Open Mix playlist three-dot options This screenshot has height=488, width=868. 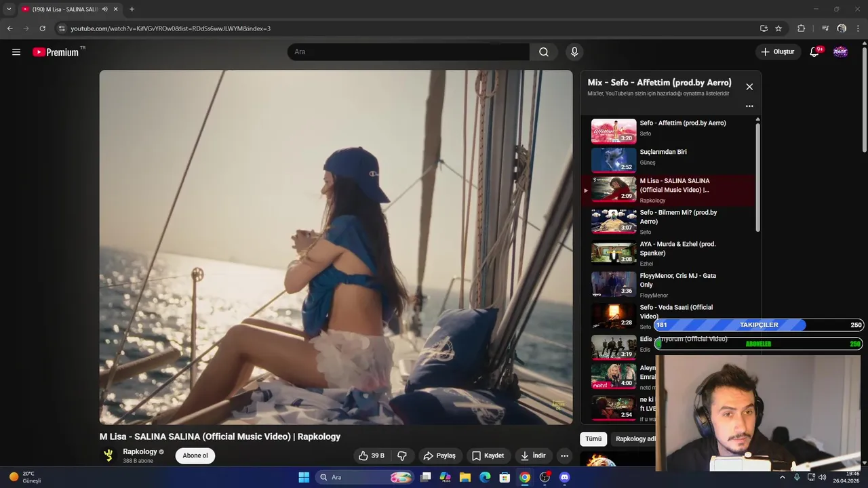point(749,106)
